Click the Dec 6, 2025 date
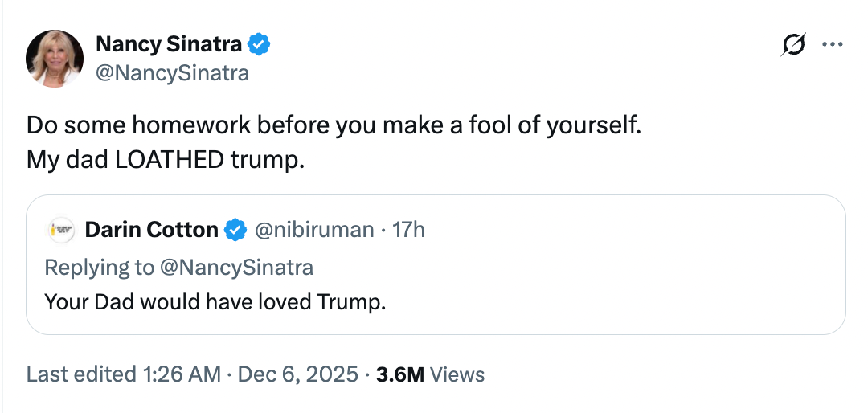The height and width of the screenshot is (413, 868). 298,374
